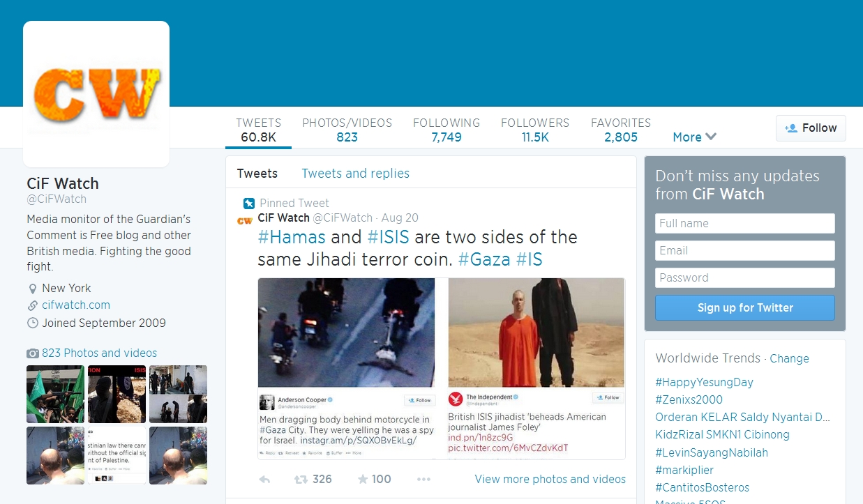The height and width of the screenshot is (504, 863).
Task: Click the @CiFWatch handle under profile name
Action: click(57, 199)
